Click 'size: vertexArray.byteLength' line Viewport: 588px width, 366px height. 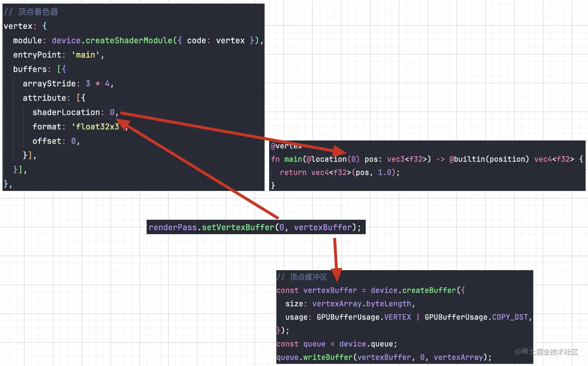click(x=350, y=304)
